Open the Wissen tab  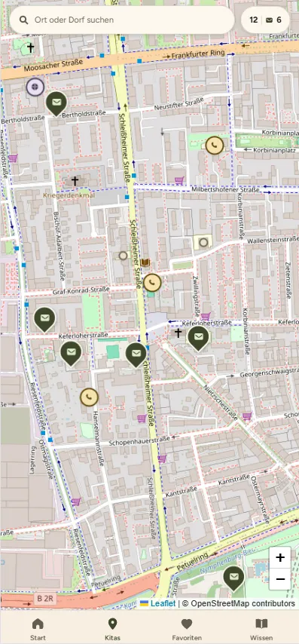(261, 629)
